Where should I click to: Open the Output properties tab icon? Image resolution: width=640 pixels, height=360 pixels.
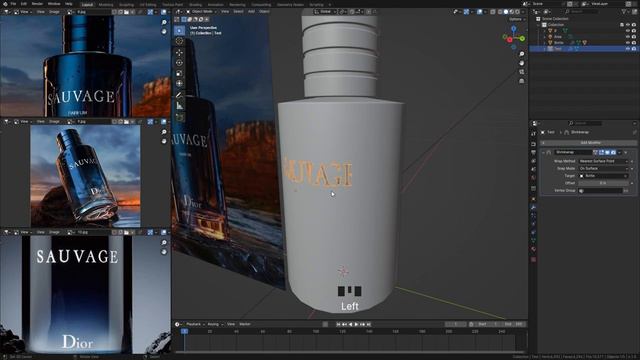[533, 153]
